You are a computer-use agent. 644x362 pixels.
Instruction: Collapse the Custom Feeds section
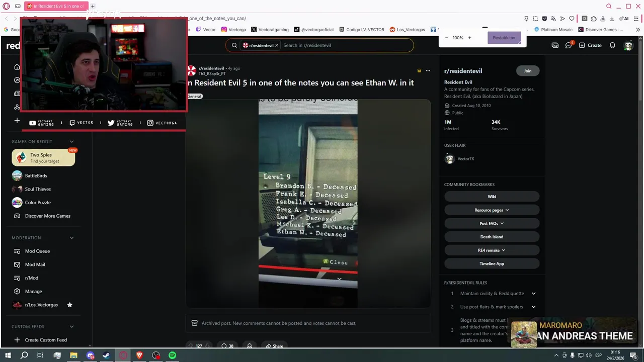coord(71,326)
